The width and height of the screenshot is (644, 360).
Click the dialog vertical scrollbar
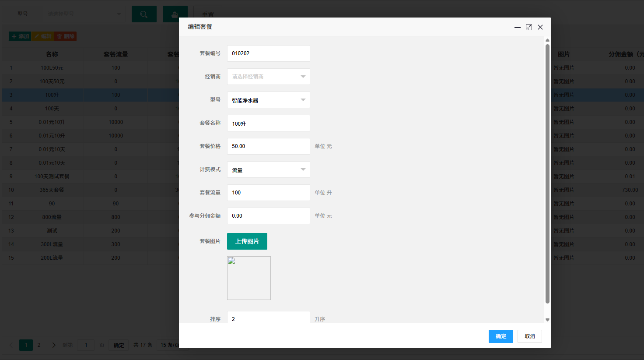(x=547, y=174)
